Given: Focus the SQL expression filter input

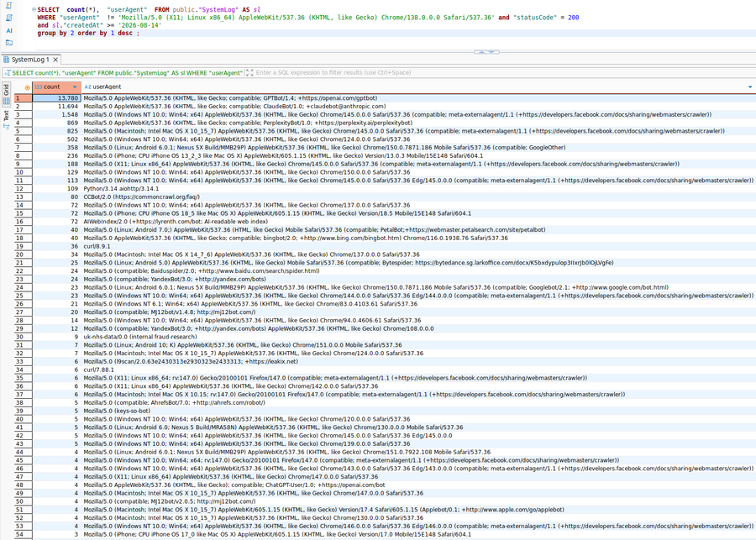Looking at the screenshot, I should pos(504,73).
